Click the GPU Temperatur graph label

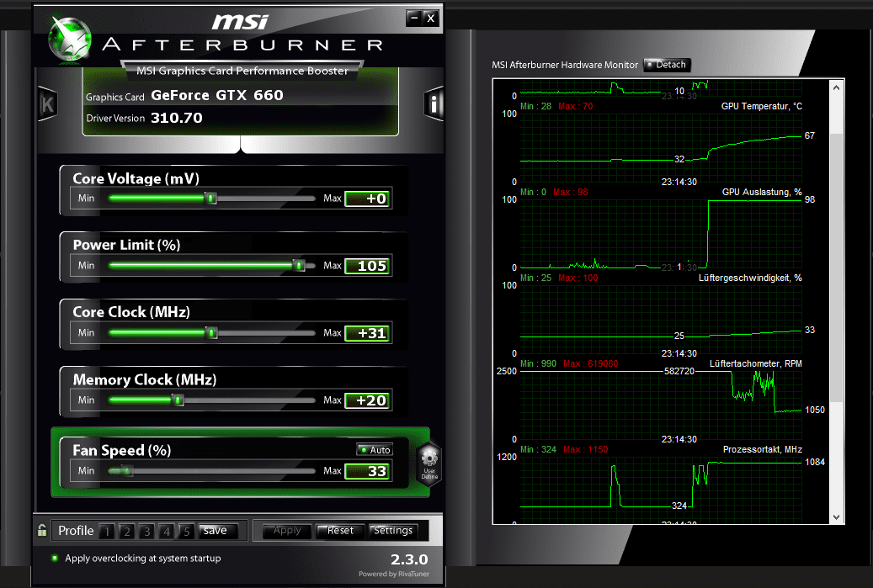[x=762, y=106]
